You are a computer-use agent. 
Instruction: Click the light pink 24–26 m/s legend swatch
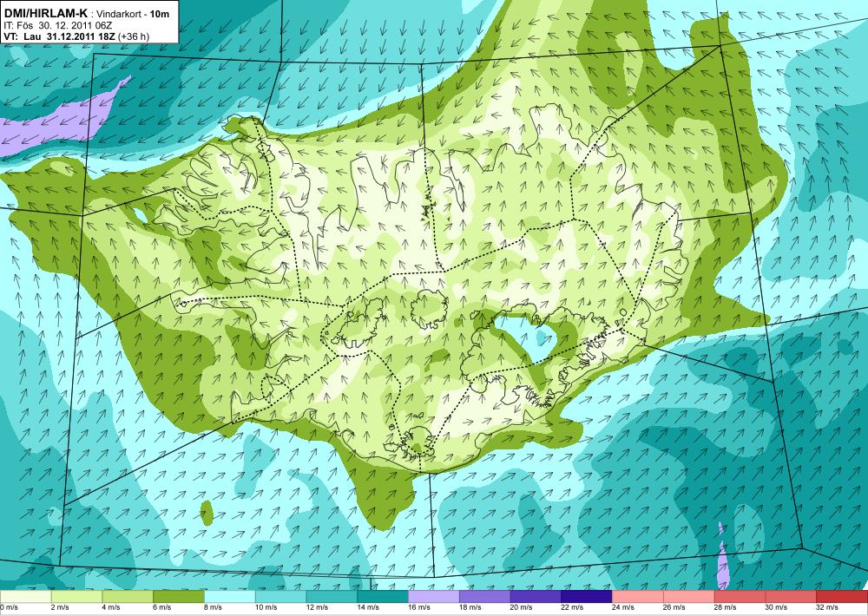click(x=636, y=597)
